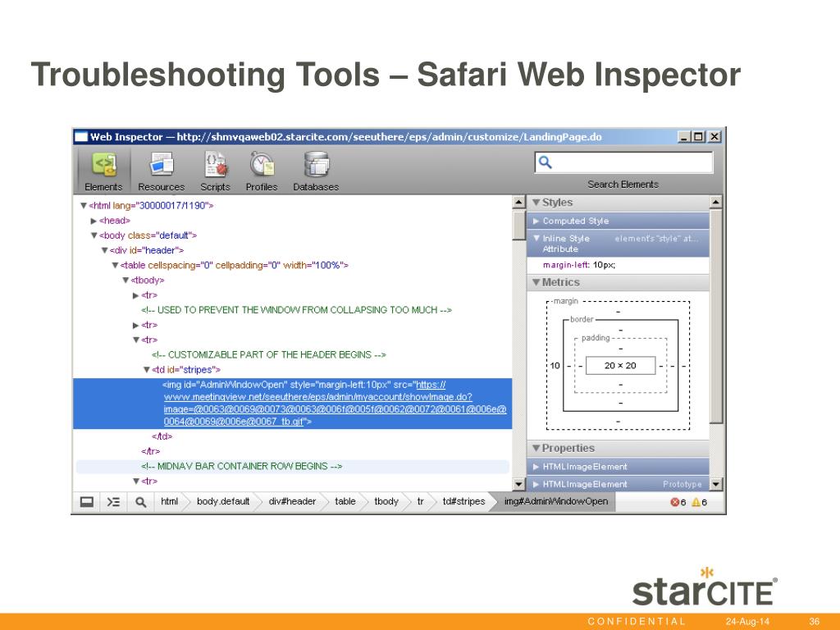Viewport: 840px width, 630px height.
Task: Select the closing td tag row
Action: (x=162, y=436)
